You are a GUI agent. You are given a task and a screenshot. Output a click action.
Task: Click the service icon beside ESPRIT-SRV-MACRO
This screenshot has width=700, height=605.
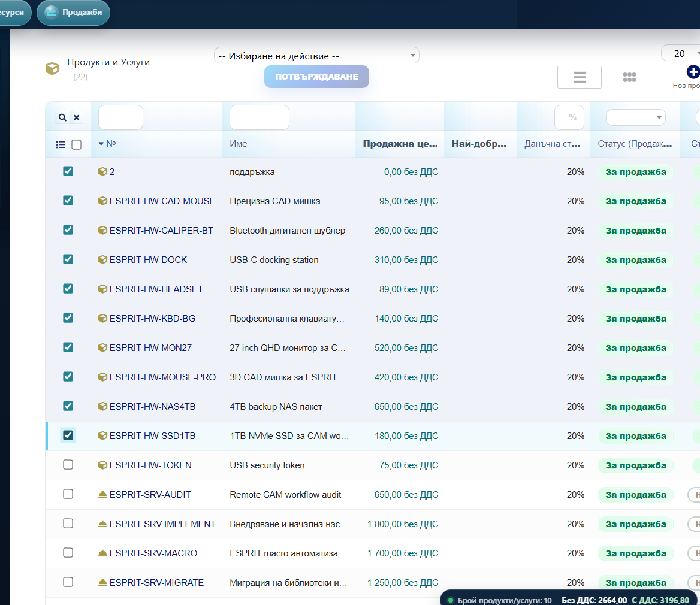[x=102, y=553]
